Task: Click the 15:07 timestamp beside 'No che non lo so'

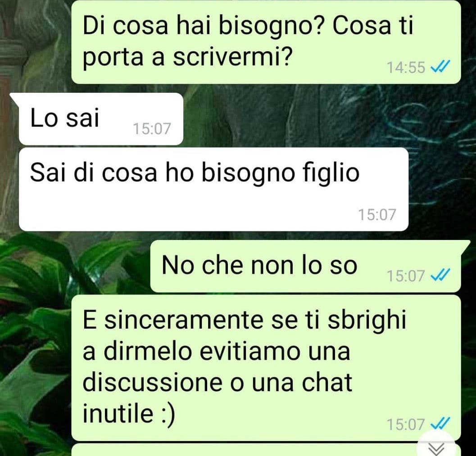Action: [406, 276]
